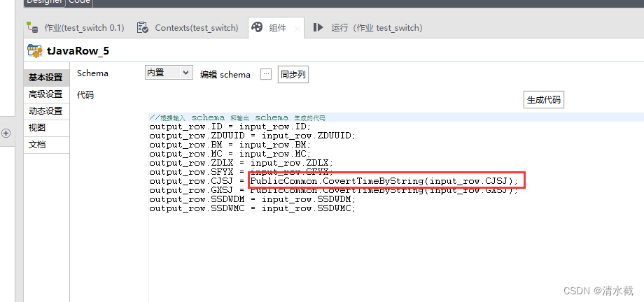Click the code line output_row.ID = input_row.ID

pyautogui.click(x=230, y=127)
